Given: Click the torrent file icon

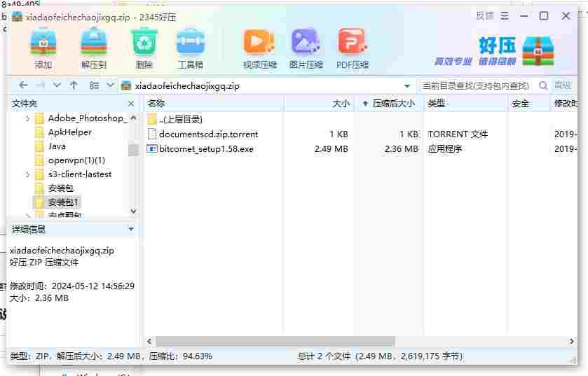Looking at the screenshot, I should point(152,134).
